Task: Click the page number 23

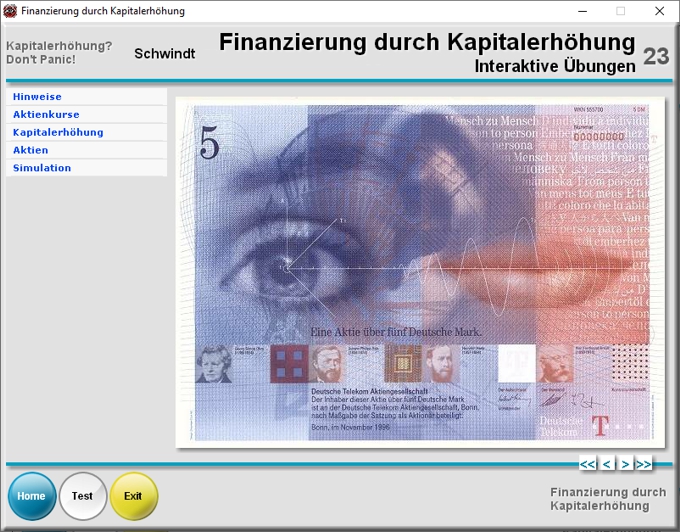Action: [x=656, y=56]
